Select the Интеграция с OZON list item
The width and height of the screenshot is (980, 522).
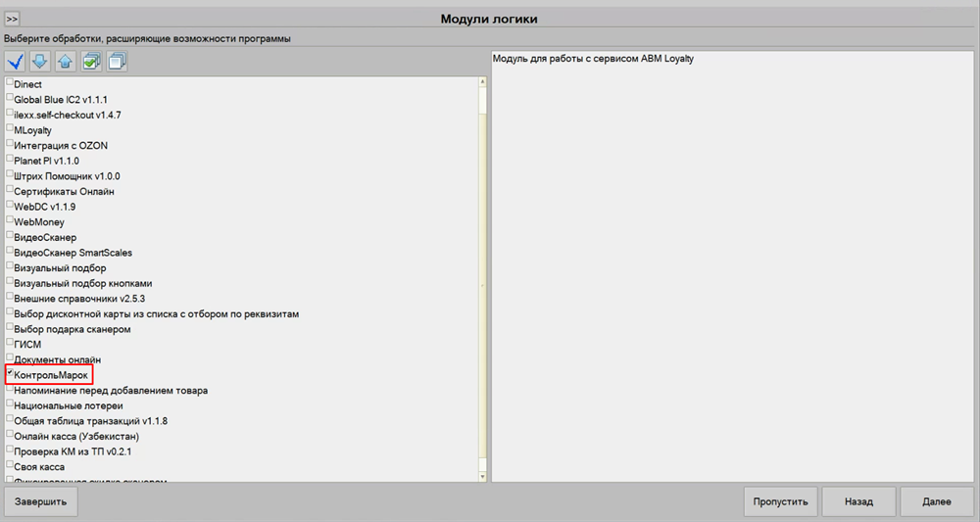point(61,146)
